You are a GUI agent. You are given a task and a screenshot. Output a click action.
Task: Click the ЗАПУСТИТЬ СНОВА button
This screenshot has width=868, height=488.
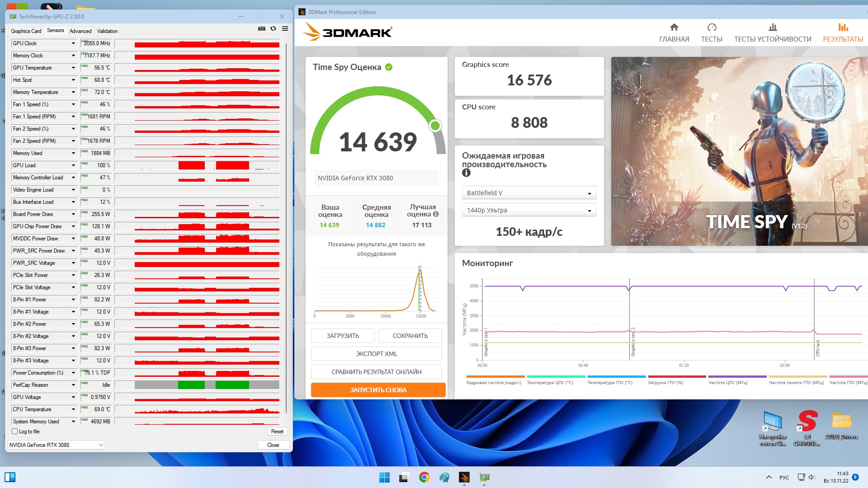(378, 390)
